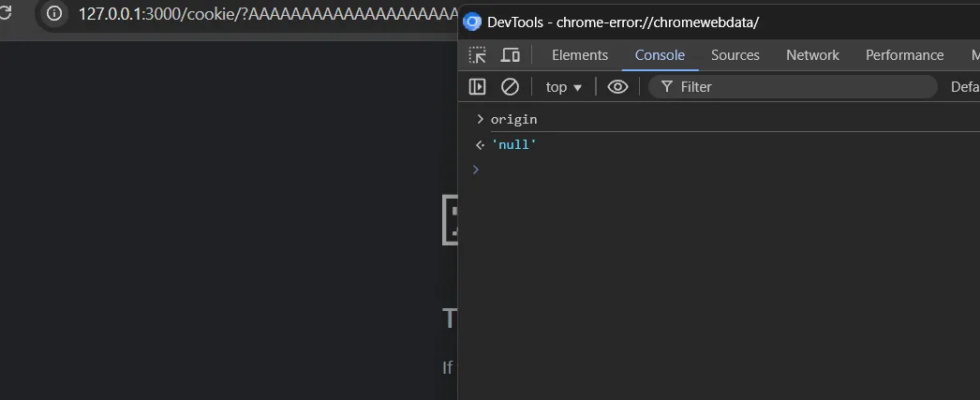This screenshot has width=980, height=400.
Task: Select the 'null' output value
Action: click(x=513, y=145)
